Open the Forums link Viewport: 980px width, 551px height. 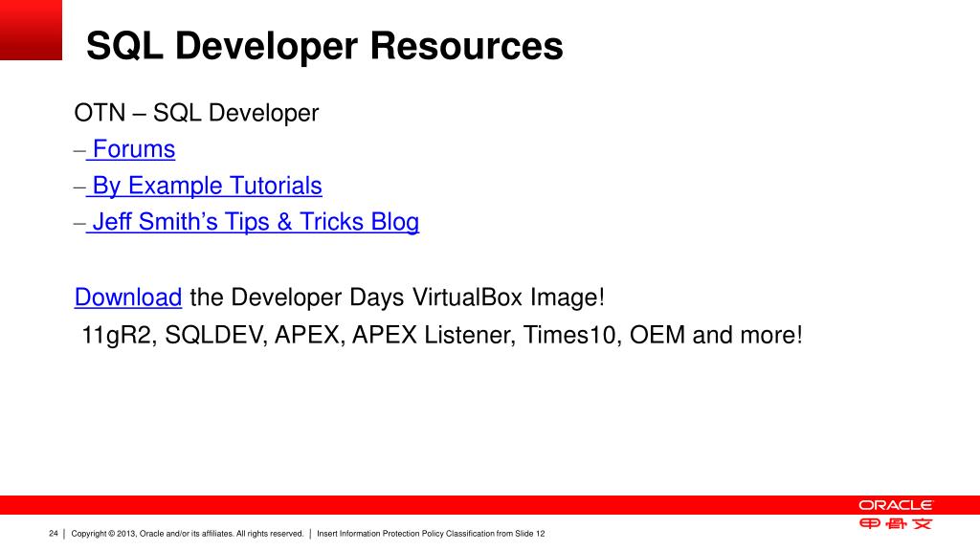coord(134,149)
